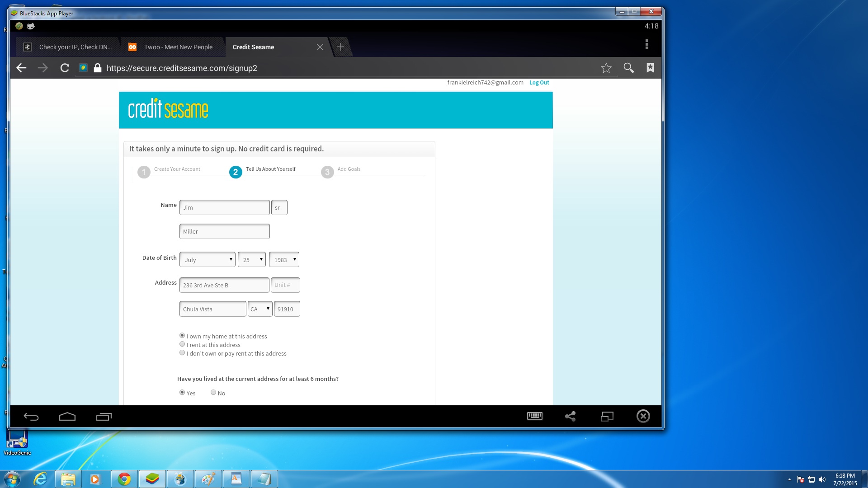The width and height of the screenshot is (868, 488).
Task: Select 'I own my home at this address' radio button
Action: tap(183, 335)
